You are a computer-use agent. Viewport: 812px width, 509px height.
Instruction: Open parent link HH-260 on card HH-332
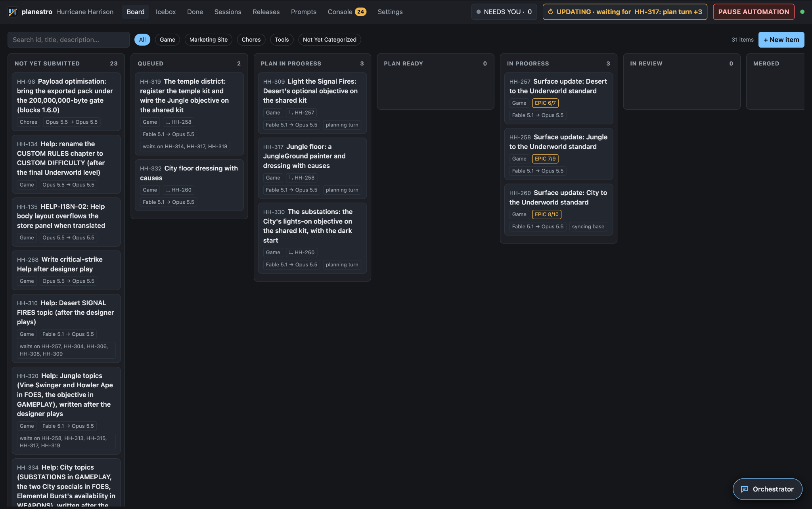178,190
